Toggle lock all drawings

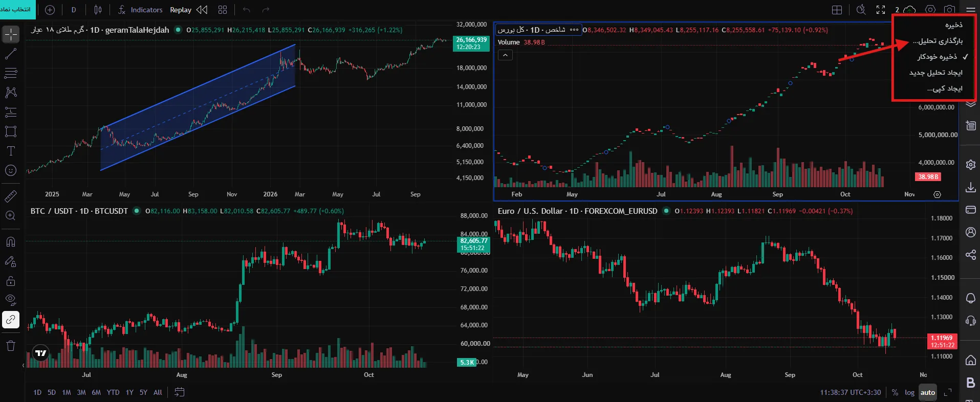pyautogui.click(x=11, y=281)
